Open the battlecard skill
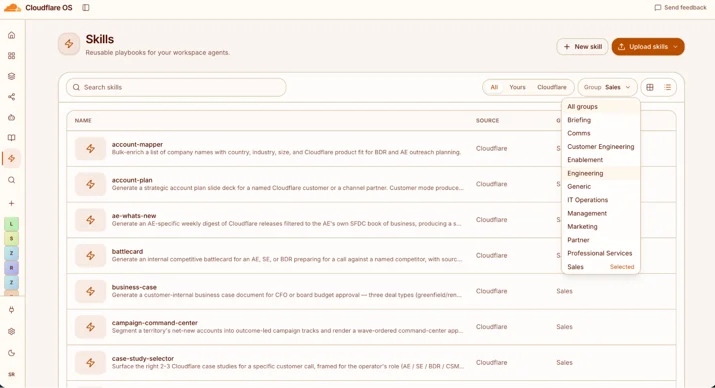Screen dimensions: 715x388 click(x=127, y=251)
